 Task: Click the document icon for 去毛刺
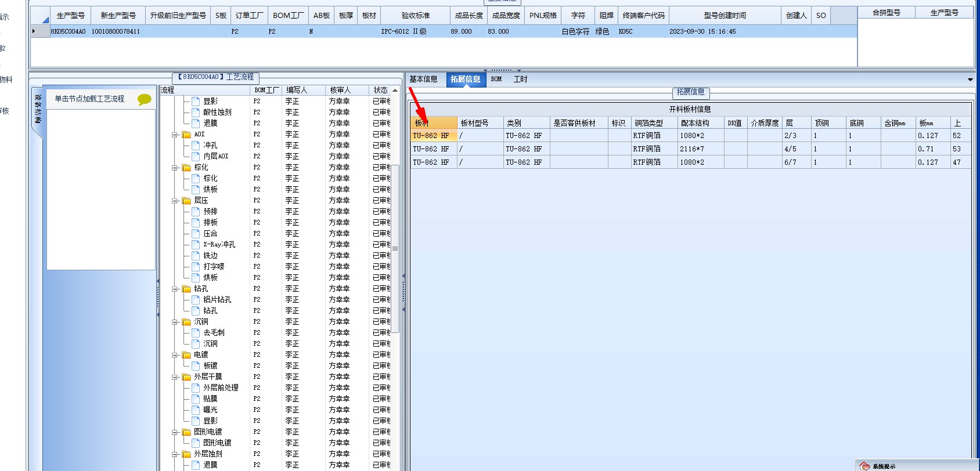pos(196,332)
